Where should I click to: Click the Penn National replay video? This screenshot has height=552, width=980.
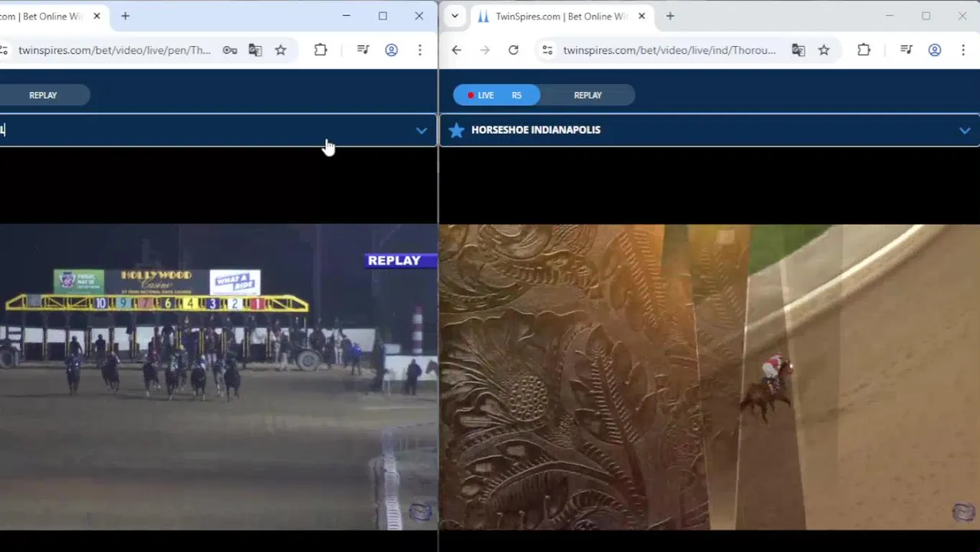(x=219, y=376)
